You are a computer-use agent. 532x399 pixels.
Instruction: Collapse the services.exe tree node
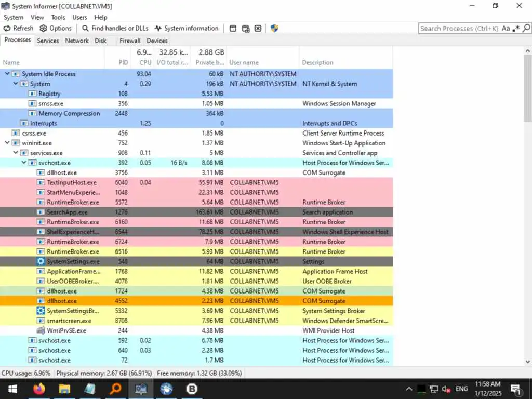(x=16, y=153)
